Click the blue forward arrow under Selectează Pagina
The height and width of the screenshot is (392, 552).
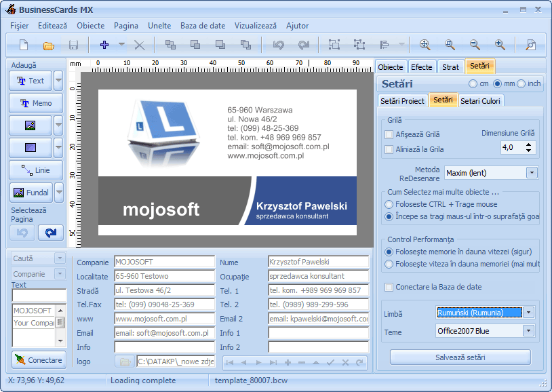(51, 233)
